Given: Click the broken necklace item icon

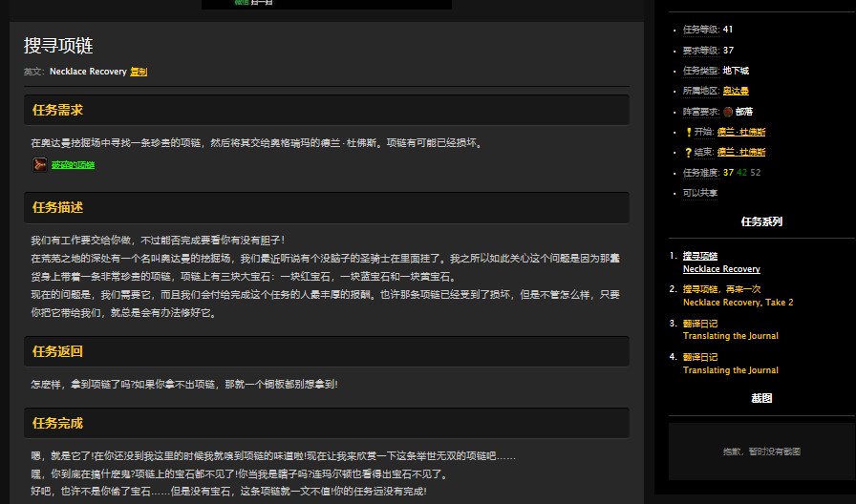Looking at the screenshot, I should point(39,165).
